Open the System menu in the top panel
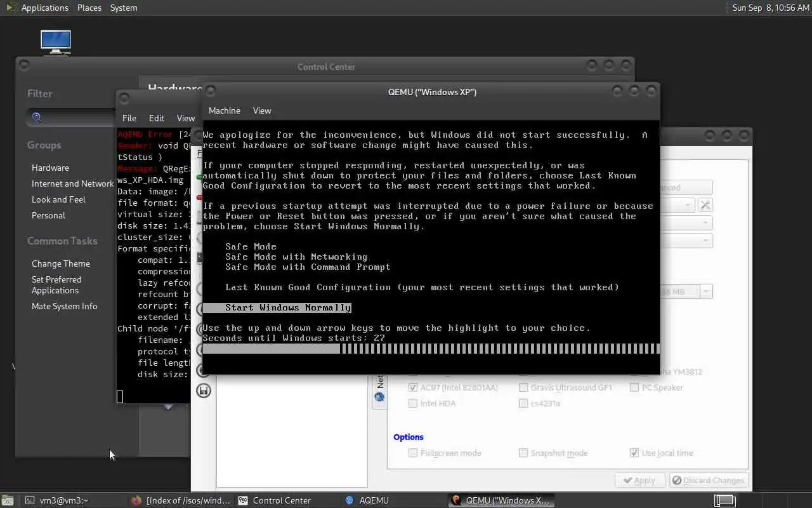 124,8
